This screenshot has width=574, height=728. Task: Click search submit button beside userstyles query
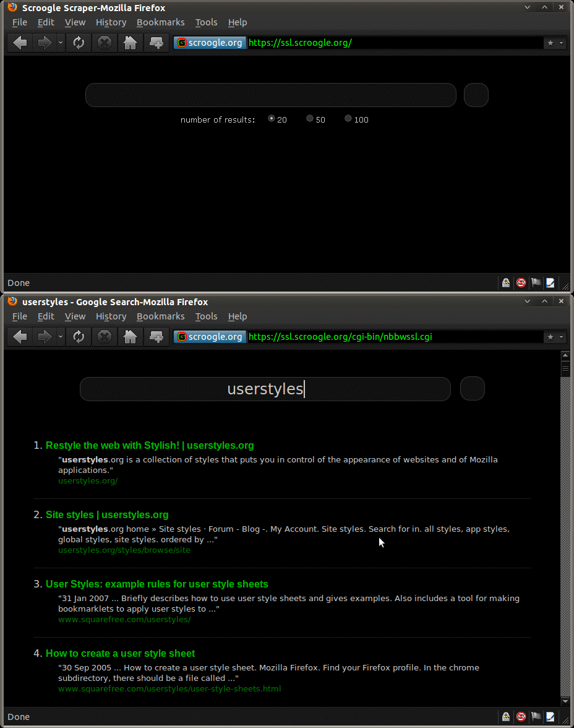coord(473,389)
